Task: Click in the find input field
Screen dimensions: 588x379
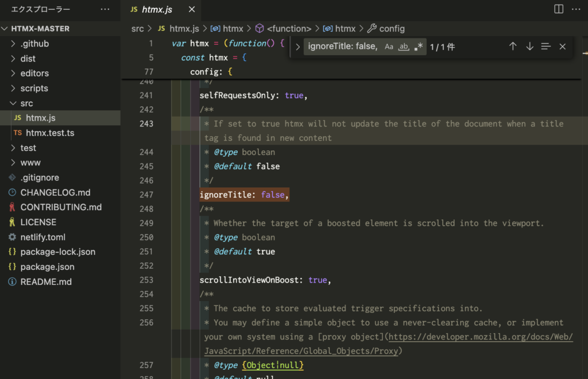Action: coord(342,47)
